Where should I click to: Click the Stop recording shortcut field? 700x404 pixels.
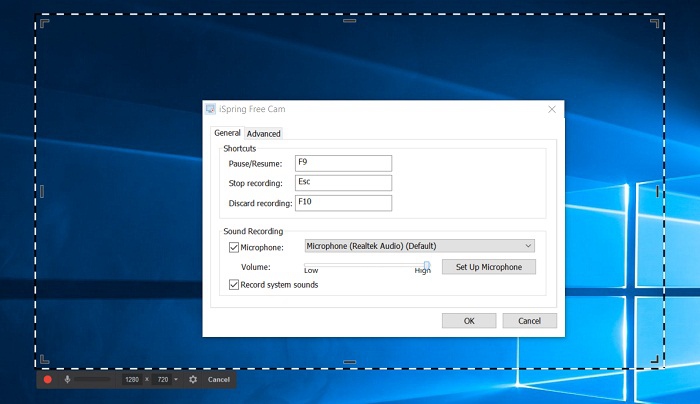click(343, 183)
